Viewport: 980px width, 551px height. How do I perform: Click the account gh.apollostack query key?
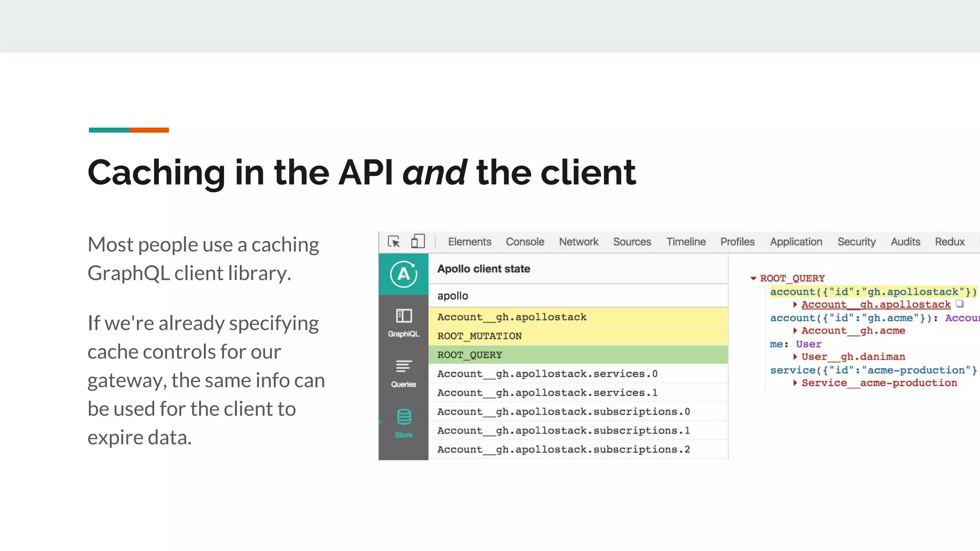(873, 292)
